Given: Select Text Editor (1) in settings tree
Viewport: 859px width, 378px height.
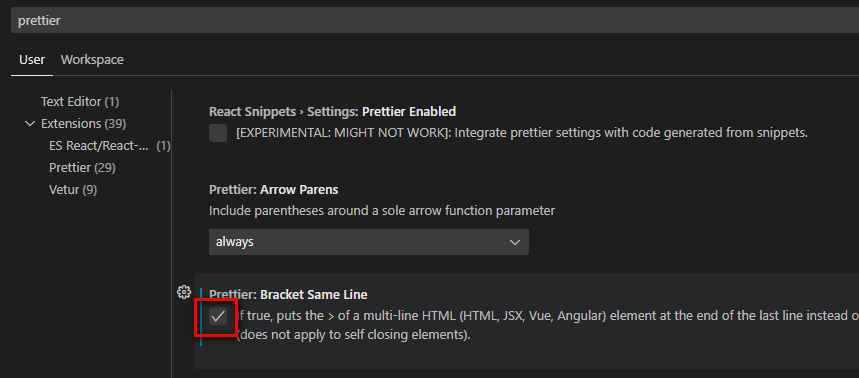Looking at the screenshot, I should [x=80, y=102].
